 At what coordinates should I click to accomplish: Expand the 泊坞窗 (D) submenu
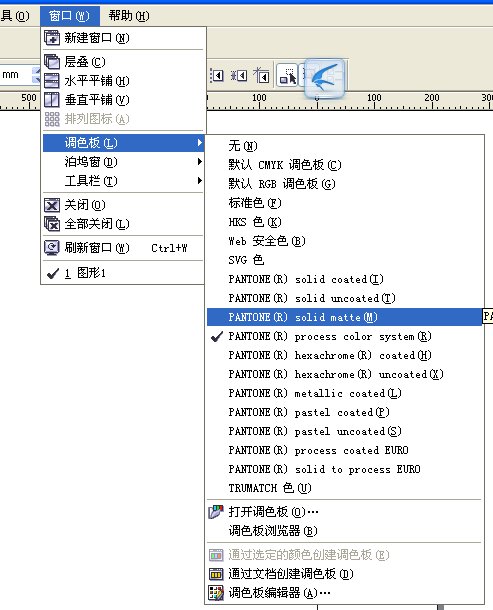coord(122,161)
